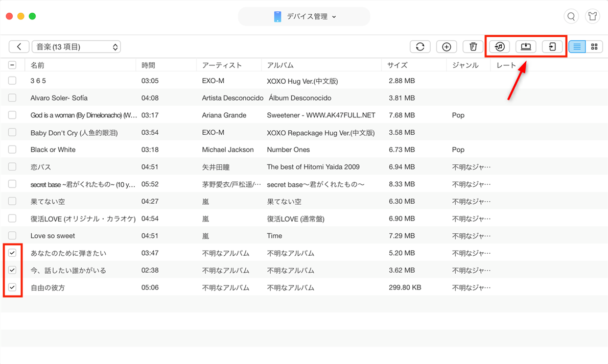
Task: Click the duration 02:38
Action: [150, 270]
